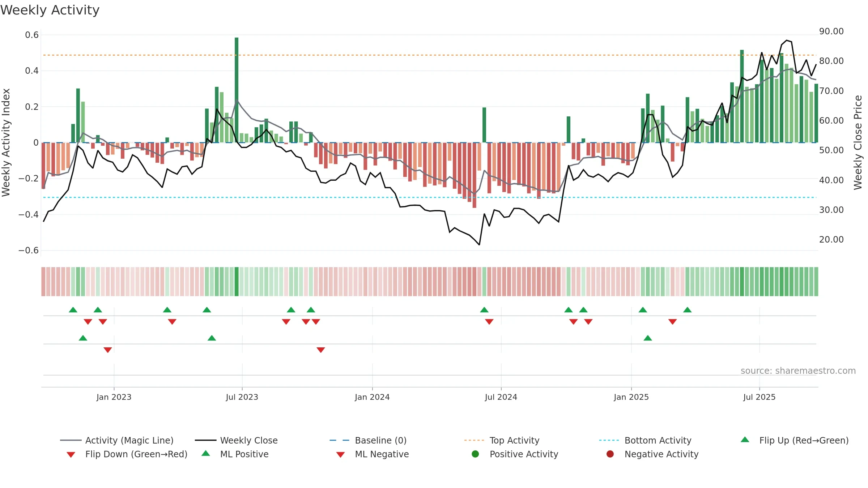Toggle the Flip Down (Green→Red) legend entry
This screenshot has height=488, width=868.
coord(127,454)
